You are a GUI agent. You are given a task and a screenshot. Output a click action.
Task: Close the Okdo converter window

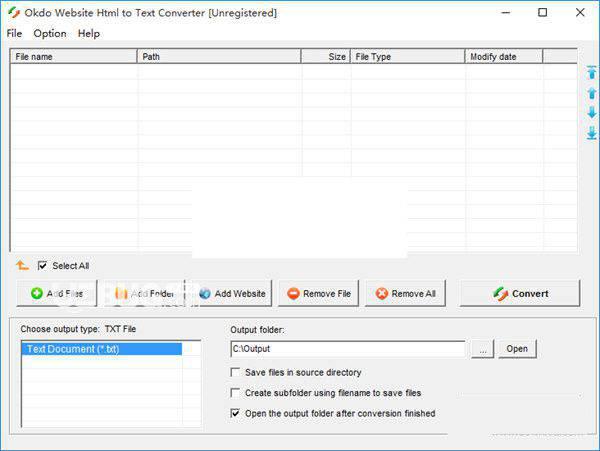(580, 13)
